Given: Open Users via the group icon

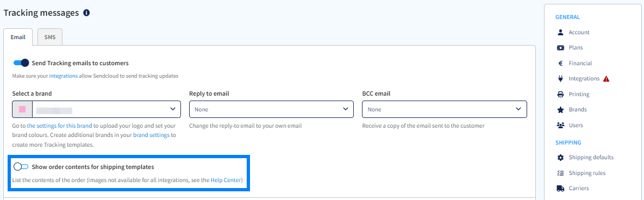Looking at the screenshot, I should (560, 125).
